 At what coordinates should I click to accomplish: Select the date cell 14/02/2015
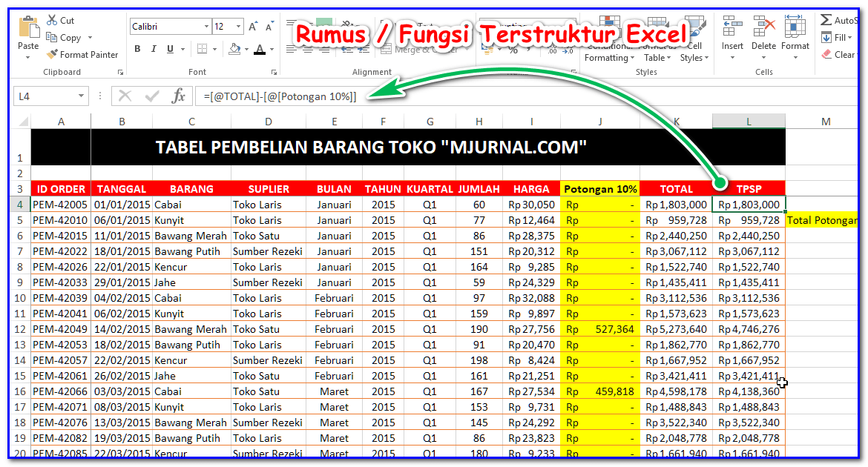pos(122,329)
